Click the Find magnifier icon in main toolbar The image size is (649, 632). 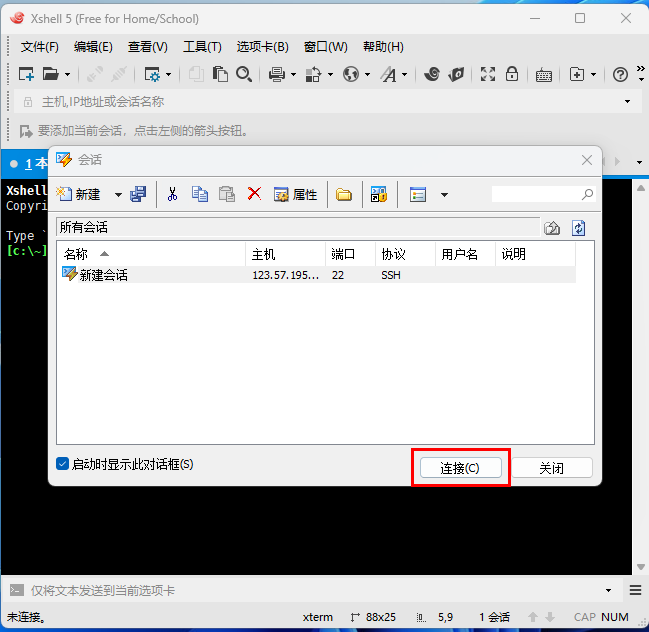pos(244,74)
